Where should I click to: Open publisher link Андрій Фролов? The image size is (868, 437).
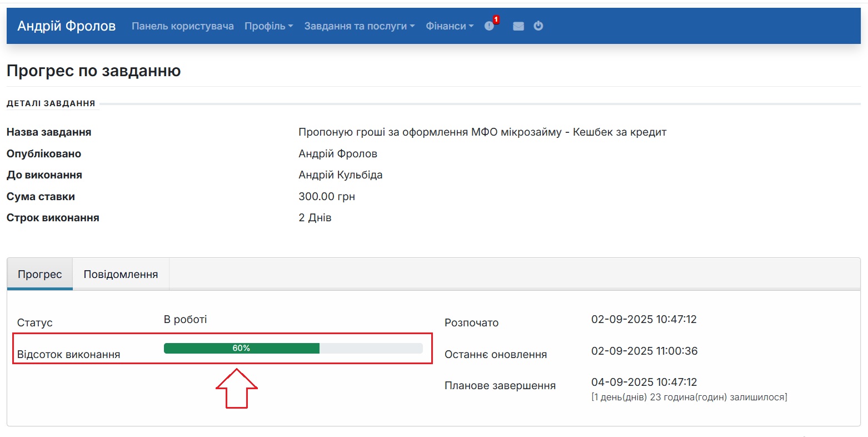[x=337, y=153]
